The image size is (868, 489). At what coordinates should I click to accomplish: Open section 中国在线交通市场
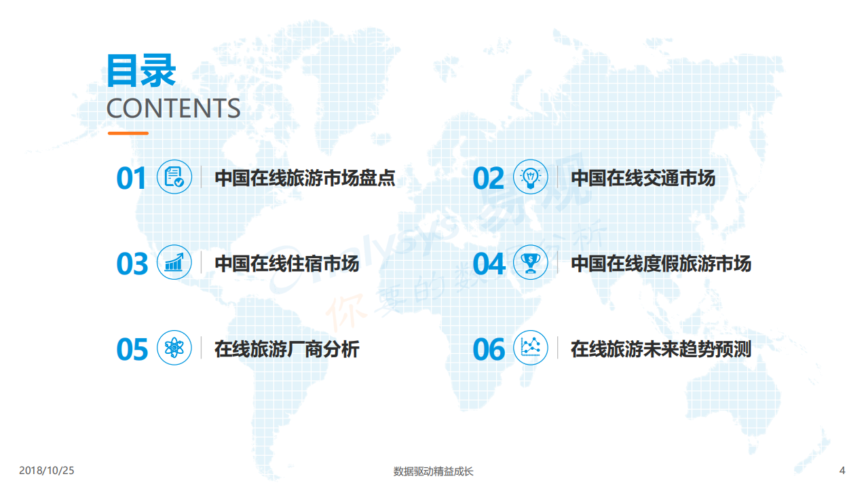pyautogui.click(x=643, y=178)
